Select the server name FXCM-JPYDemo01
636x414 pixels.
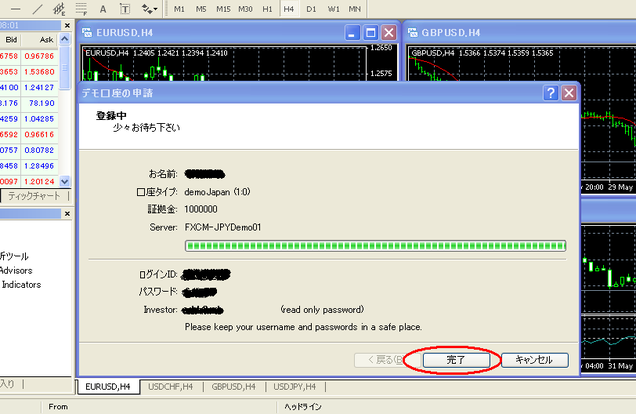tap(223, 227)
